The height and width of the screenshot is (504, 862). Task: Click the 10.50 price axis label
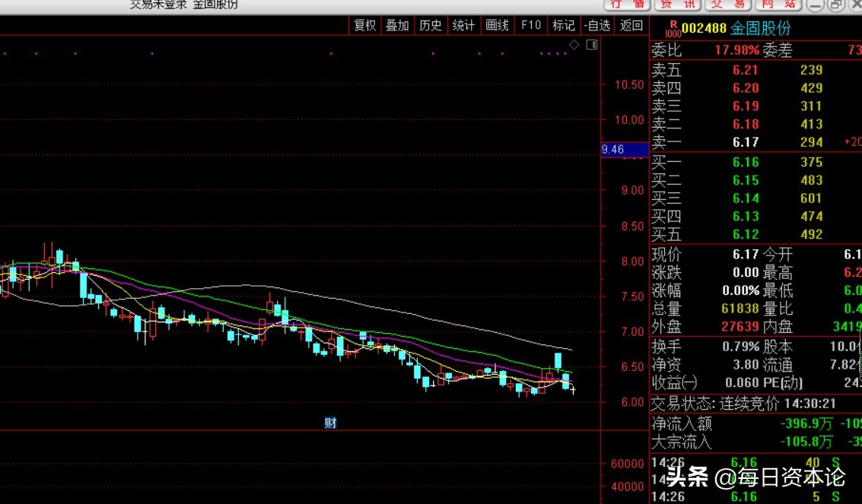[x=629, y=84]
